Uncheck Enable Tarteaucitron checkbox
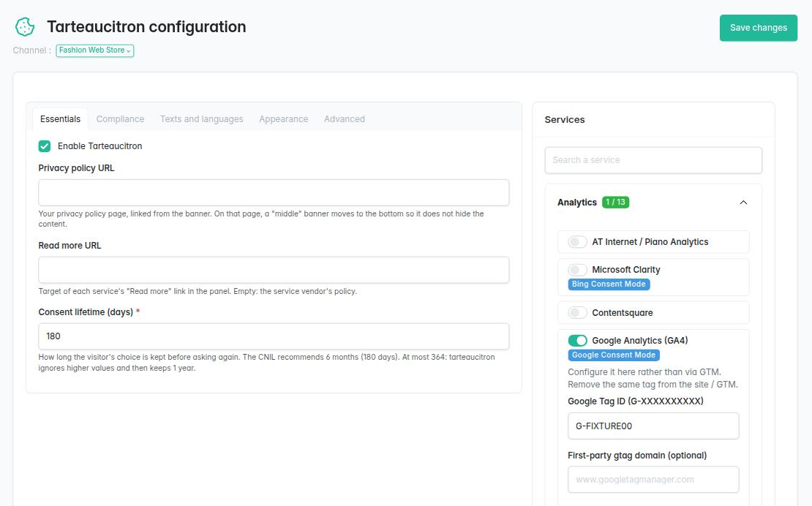This screenshot has height=506, width=812. 45,146
